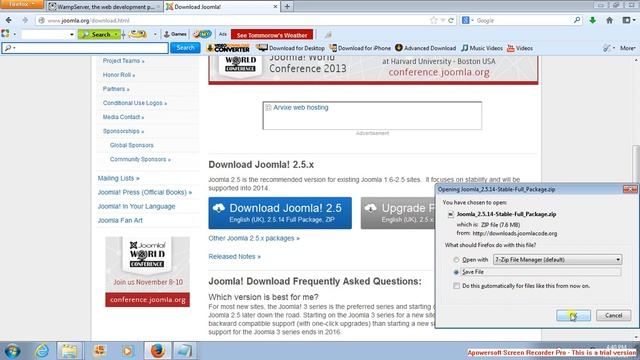
Task: Open Community Sponsors link
Action: (x=140, y=159)
